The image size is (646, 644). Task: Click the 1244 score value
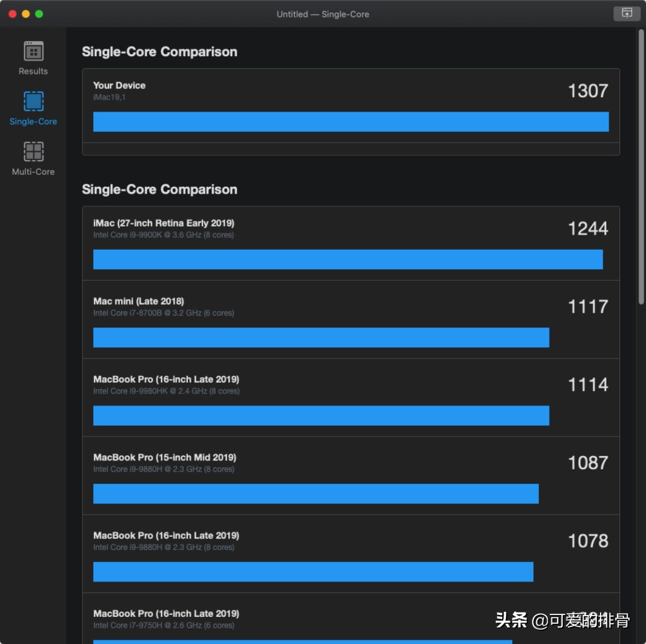[x=587, y=229]
